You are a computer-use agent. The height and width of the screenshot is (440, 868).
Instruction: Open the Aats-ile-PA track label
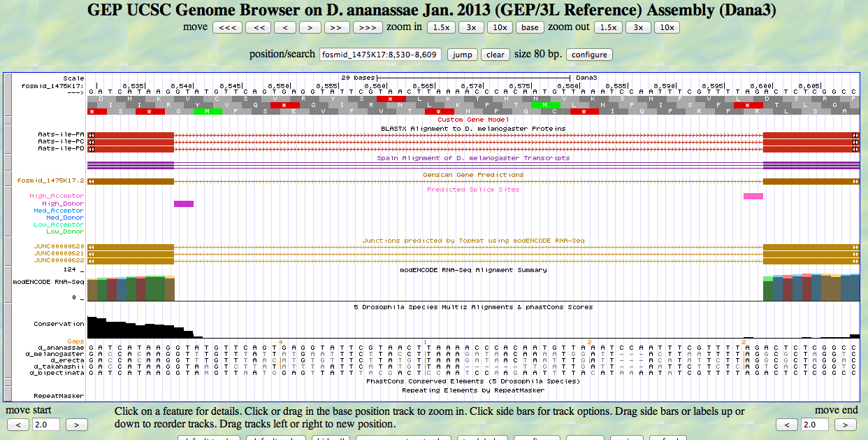point(61,134)
